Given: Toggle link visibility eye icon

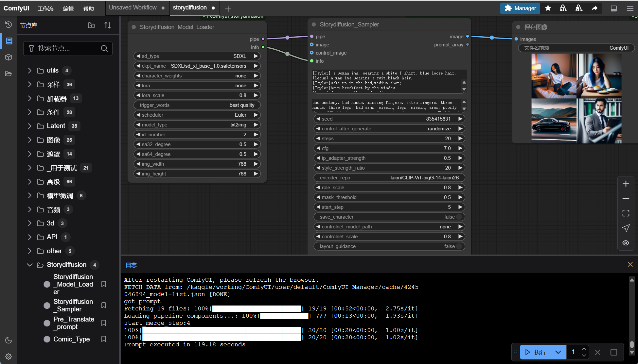Looking at the screenshot, I should pyautogui.click(x=626, y=243).
